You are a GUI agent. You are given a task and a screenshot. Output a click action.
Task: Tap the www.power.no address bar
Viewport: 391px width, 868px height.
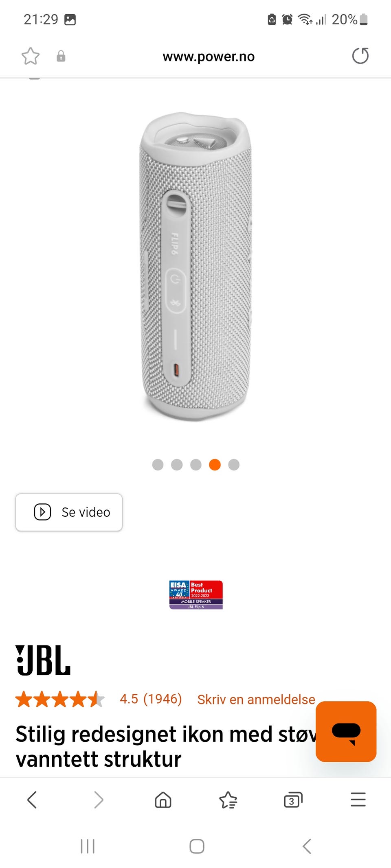click(209, 56)
